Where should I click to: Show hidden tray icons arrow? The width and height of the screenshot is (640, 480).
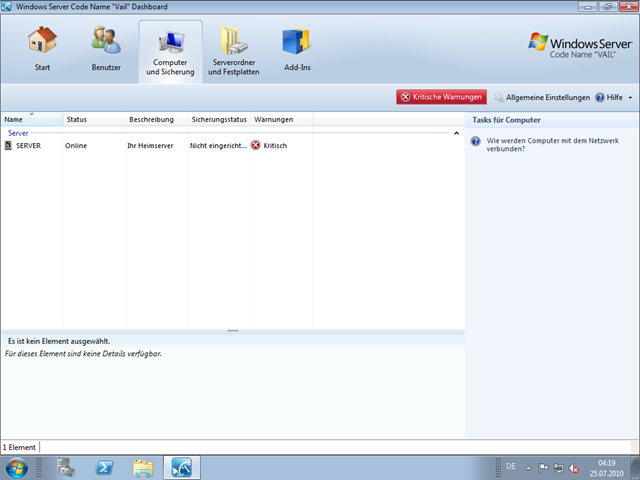coord(528,468)
